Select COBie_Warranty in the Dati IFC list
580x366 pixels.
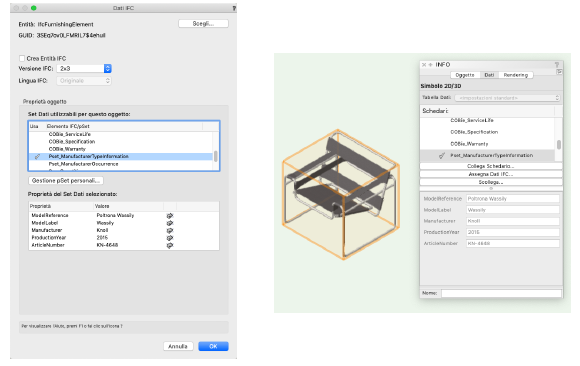(67, 149)
